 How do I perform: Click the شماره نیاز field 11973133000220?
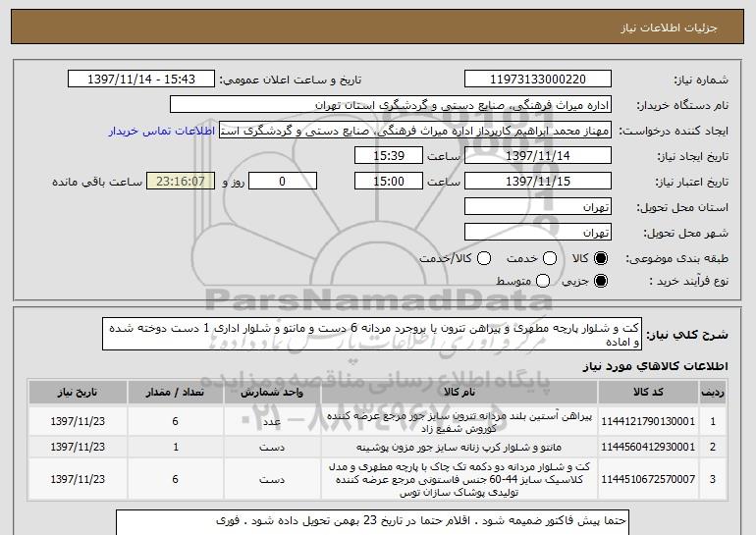538,80
